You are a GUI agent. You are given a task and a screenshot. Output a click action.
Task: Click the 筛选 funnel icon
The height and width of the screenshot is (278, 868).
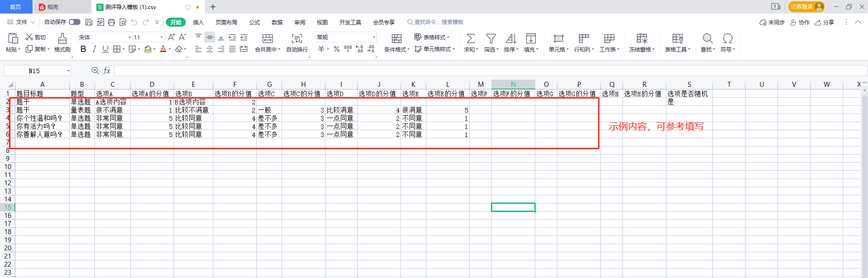click(x=491, y=38)
